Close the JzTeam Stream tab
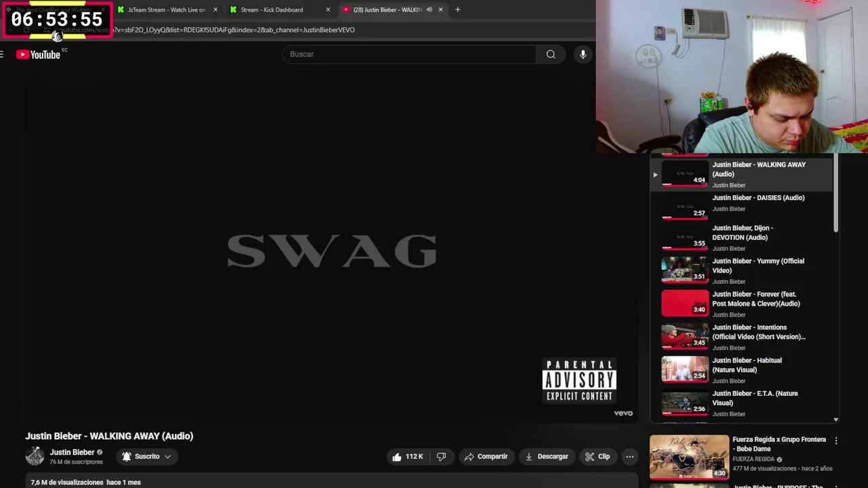Viewport: 868px width, 488px height. coord(216,9)
